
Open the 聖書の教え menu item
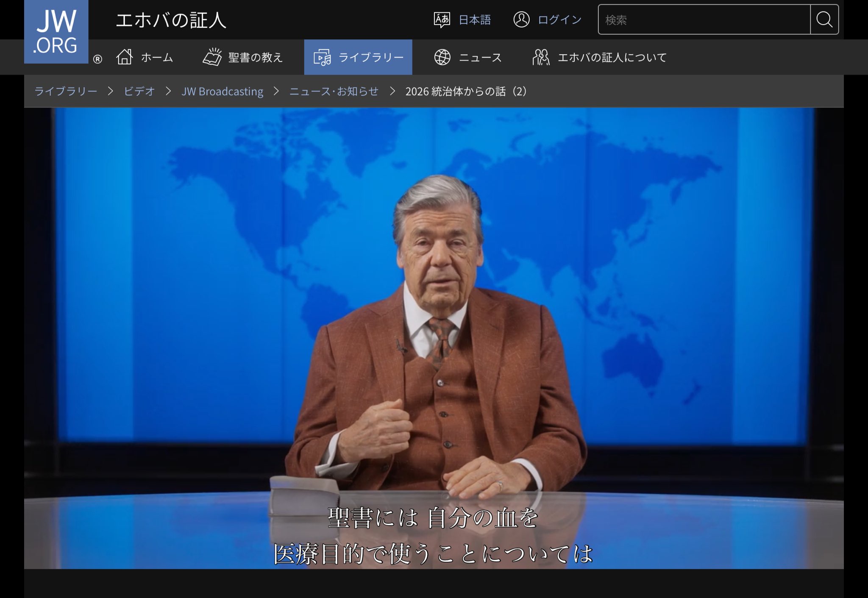click(x=255, y=57)
